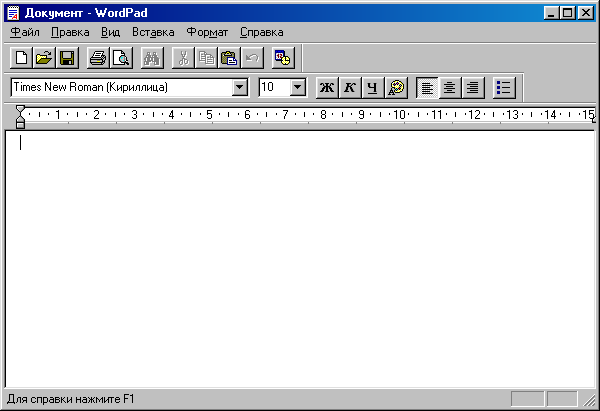
Task: Align text left
Action: tap(427, 88)
